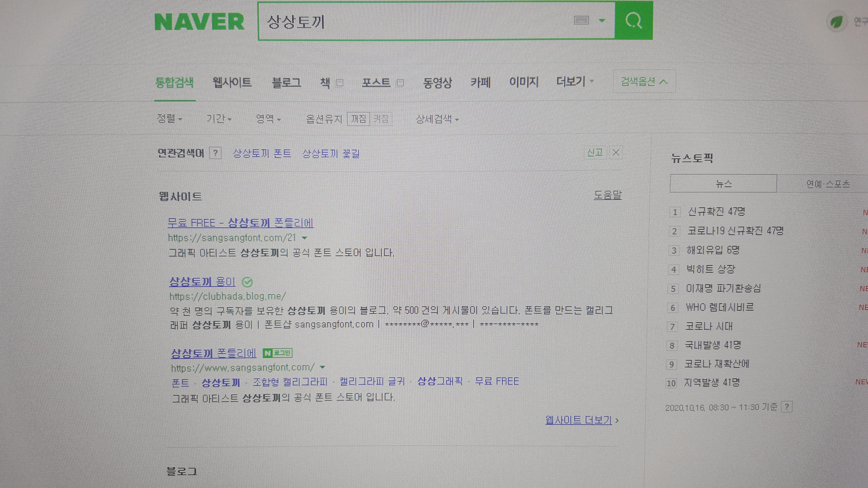Collapse the 검색옵션 search options panel

[x=644, y=82]
